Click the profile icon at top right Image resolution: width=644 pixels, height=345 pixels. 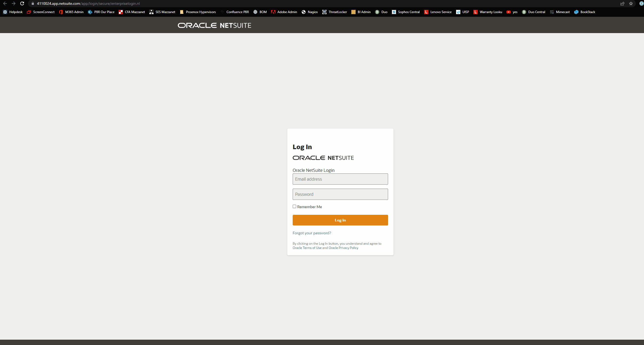click(641, 3)
